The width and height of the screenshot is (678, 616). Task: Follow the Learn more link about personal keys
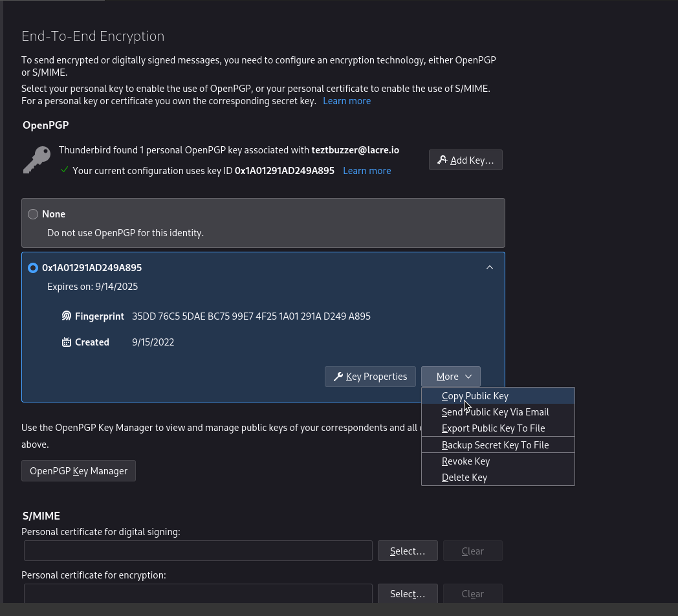(x=347, y=101)
